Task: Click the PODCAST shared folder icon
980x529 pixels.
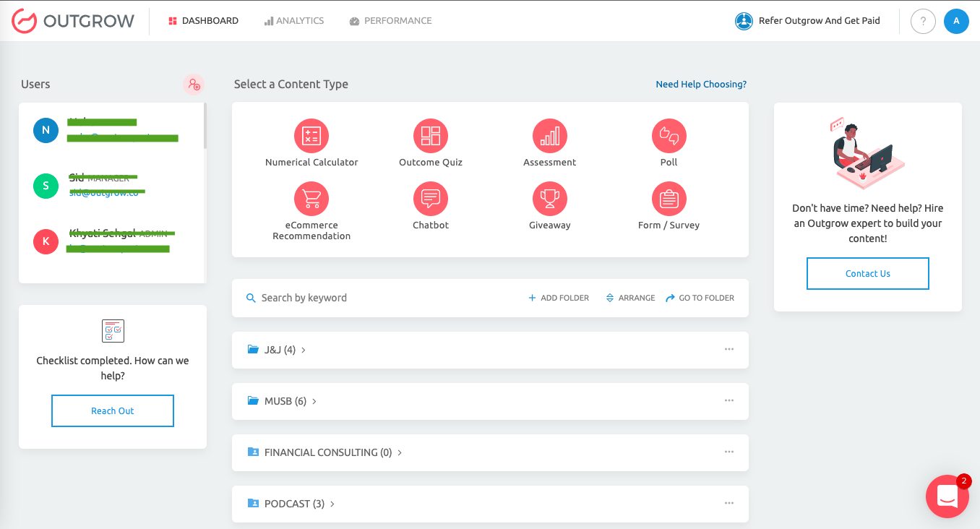Action: [253, 504]
